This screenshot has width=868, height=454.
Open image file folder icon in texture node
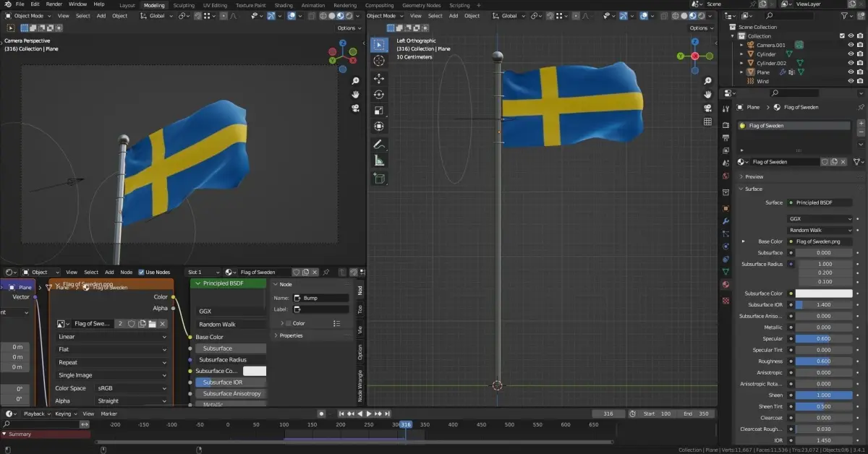click(152, 324)
